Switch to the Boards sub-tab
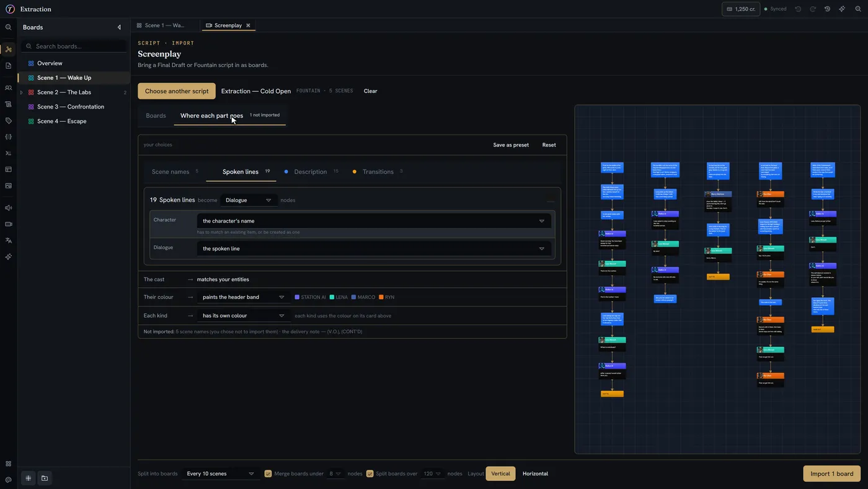The width and height of the screenshot is (868, 489). [x=156, y=115]
